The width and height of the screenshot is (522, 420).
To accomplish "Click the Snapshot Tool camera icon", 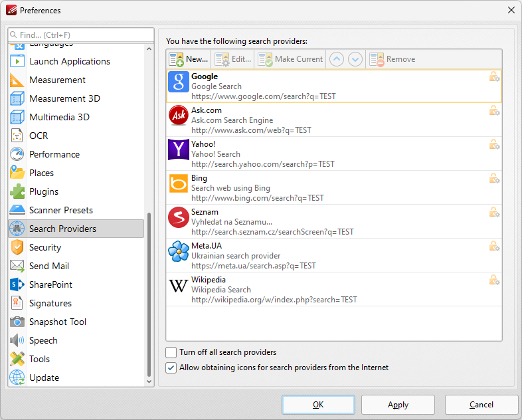I will 17,322.
